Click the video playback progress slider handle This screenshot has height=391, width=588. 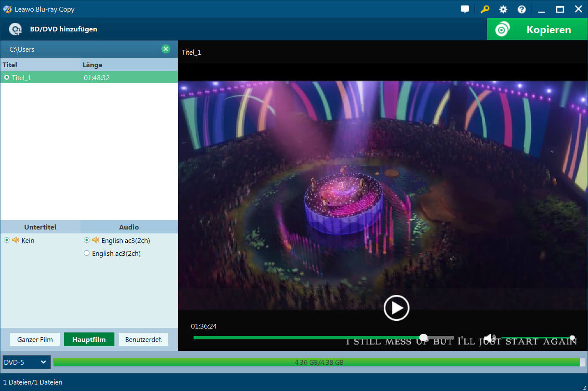tap(423, 338)
